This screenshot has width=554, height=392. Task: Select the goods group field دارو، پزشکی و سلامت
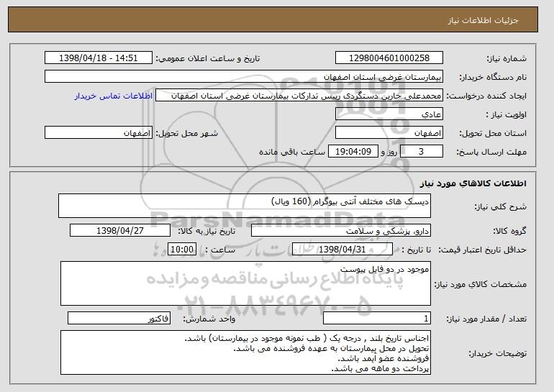pyautogui.click(x=341, y=231)
